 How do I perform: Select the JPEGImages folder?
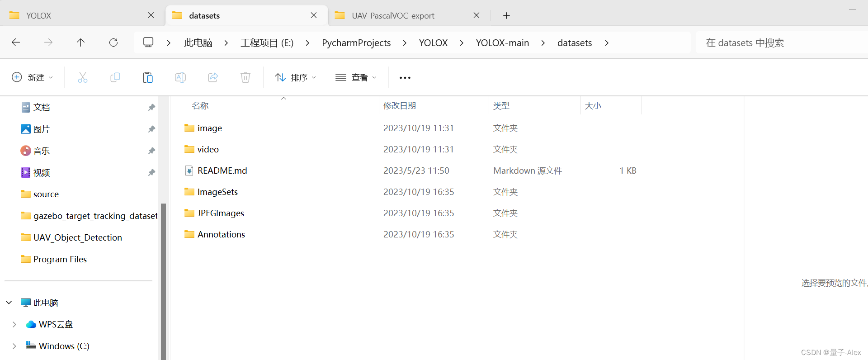coord(221,213)
